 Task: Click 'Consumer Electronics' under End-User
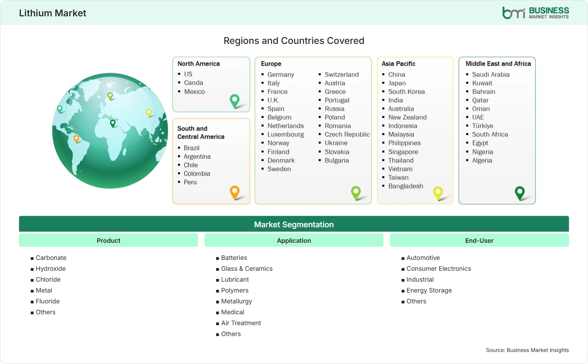(x=439, y=268)
